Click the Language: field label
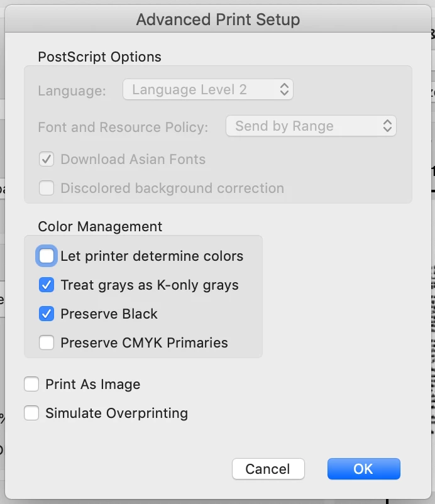Screen dimensions: 435x504 click(x=72, y=90)
